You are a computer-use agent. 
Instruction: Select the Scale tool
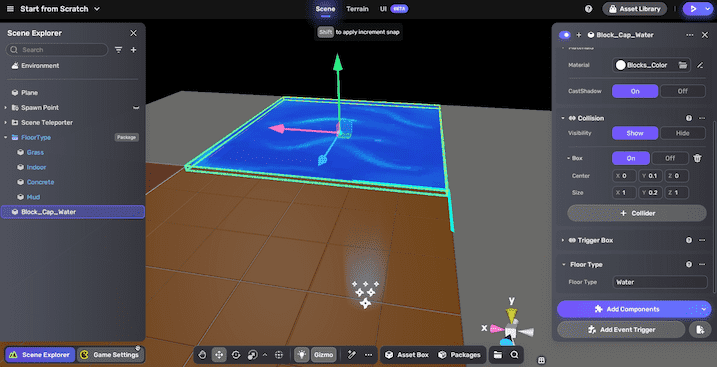[252, 355]
